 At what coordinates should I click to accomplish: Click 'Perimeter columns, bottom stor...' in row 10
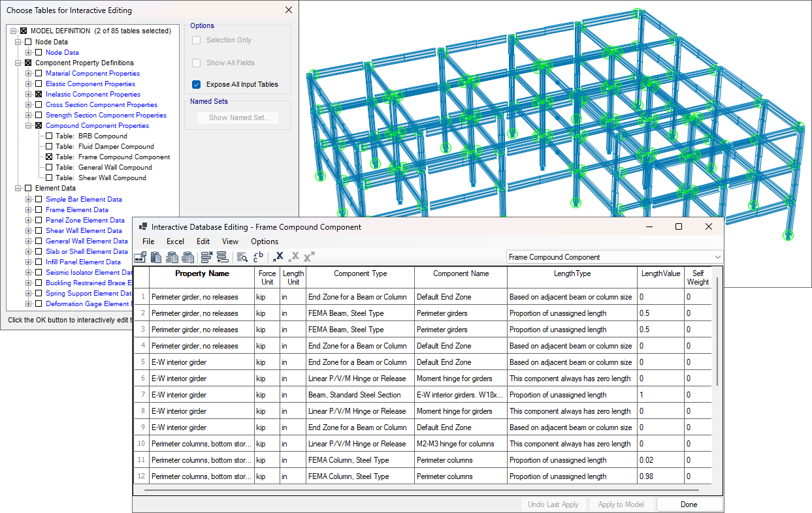pos(201,444)
